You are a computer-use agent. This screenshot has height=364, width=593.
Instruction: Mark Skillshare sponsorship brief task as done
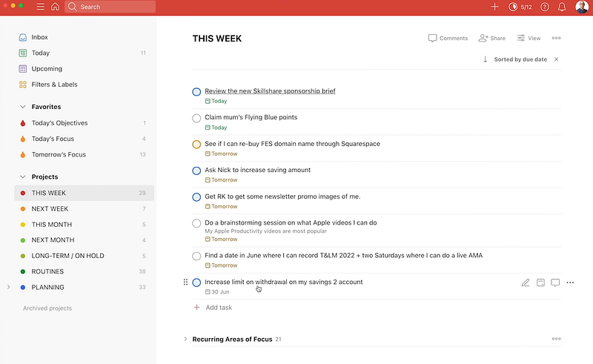click(x=196, y=92)
